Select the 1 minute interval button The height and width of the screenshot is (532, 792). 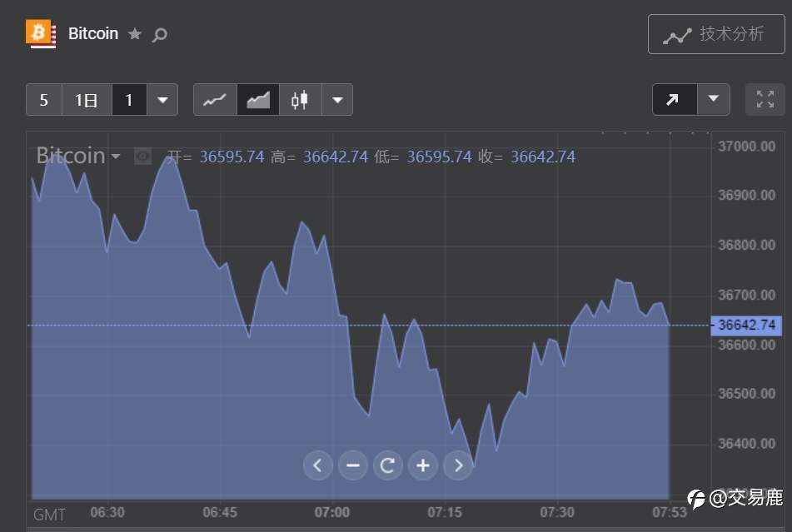pos(129,100)
